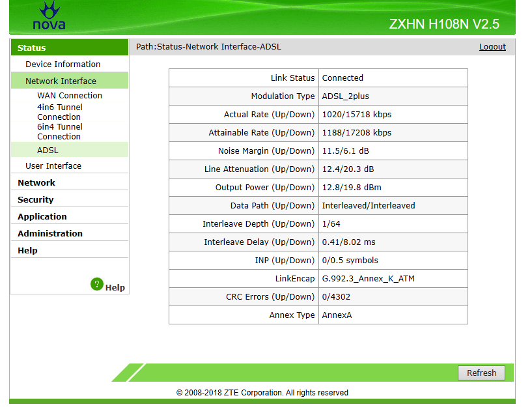
Task: Expand the Help menu section
Action: (x=27, y=250)
